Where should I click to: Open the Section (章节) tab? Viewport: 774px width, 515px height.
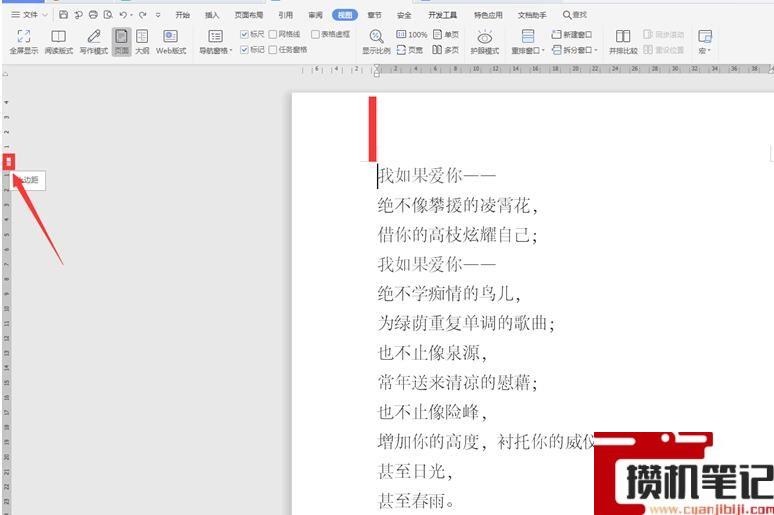374,15
